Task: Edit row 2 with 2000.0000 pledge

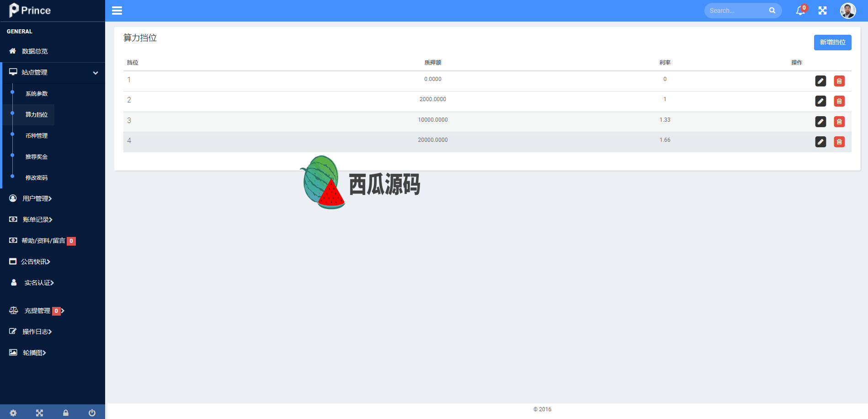Action: click(x=821, y=101)
